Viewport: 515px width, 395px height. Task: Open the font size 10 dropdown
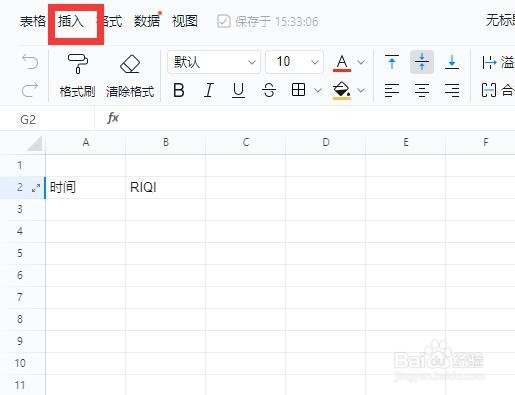tap(294, 62)
